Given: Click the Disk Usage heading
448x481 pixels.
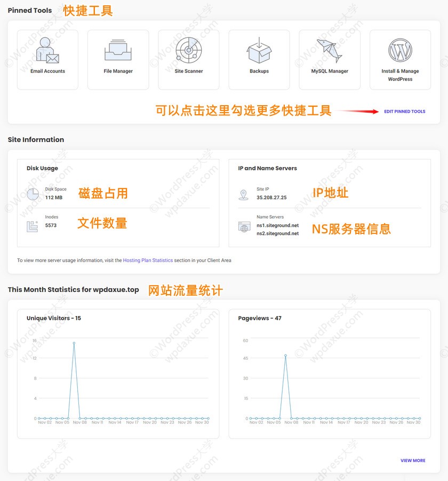Looking at the screenshot, I should click(x=42, y=168).
